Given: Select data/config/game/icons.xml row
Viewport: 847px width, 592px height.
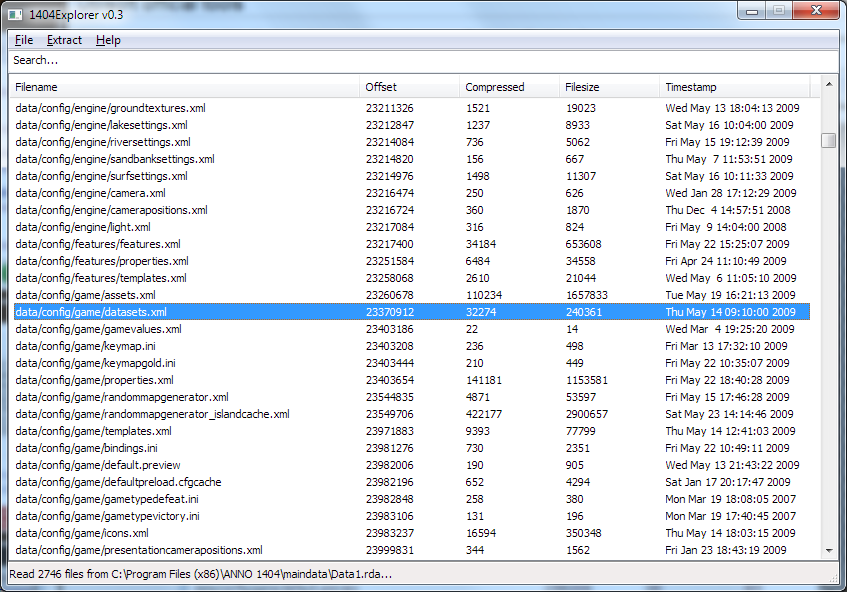Looking at the screenshot, I should point(412,534).
